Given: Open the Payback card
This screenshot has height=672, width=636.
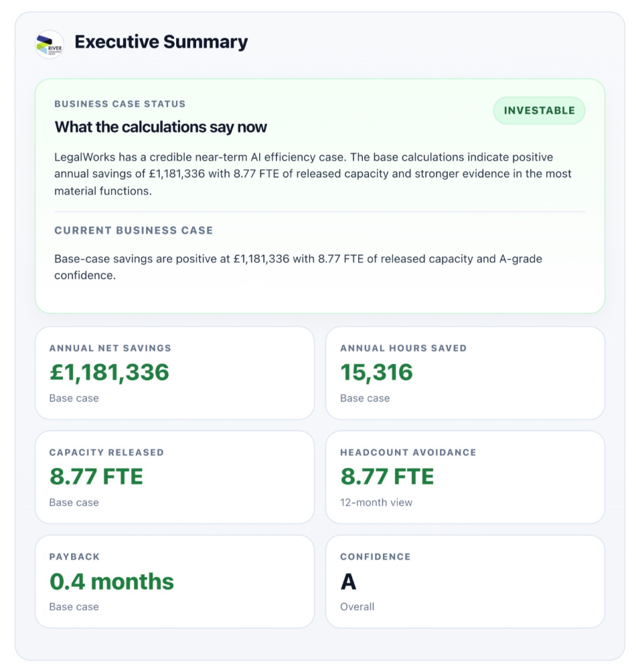Looking at the screenshot, I should 175,582.
